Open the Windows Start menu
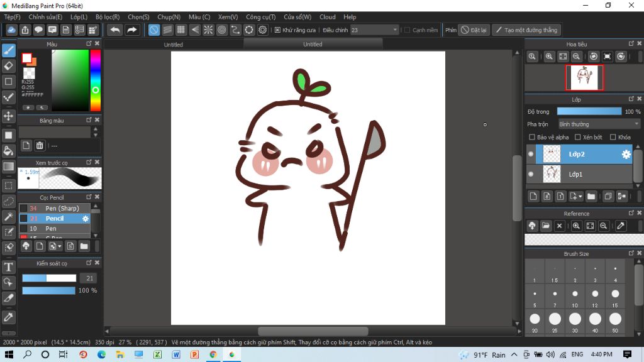This screenshot has width=644, height=362. coord(9,354)
